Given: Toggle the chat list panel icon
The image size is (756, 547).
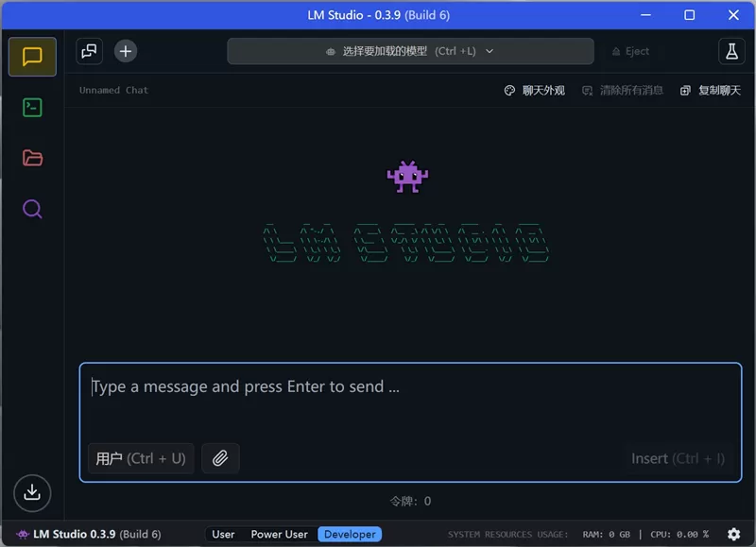Looking at the screenshot, I should coord(89,51).
